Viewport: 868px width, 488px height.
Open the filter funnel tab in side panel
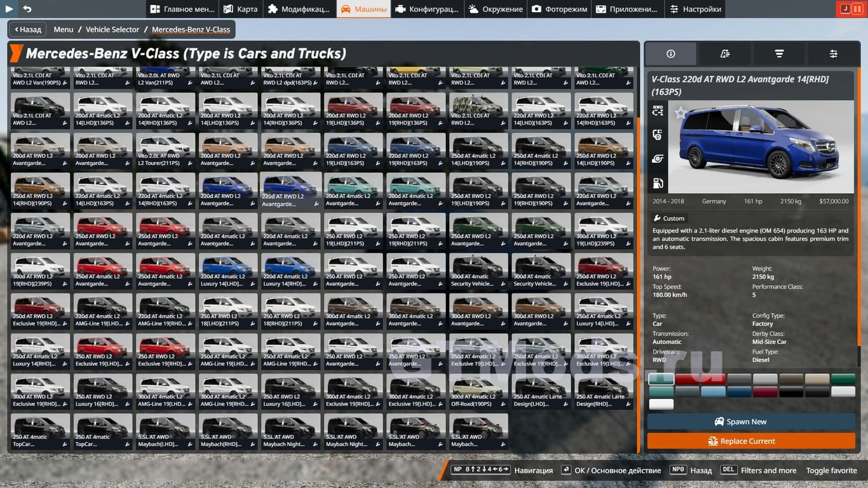(779, 54)
